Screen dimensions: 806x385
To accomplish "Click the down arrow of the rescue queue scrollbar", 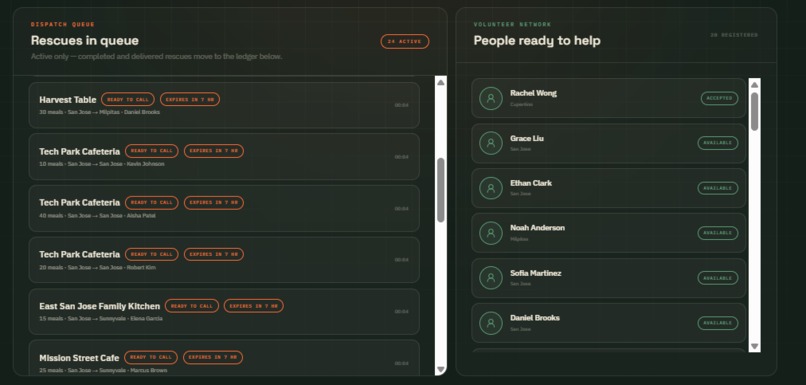I will tap(441, 369).
